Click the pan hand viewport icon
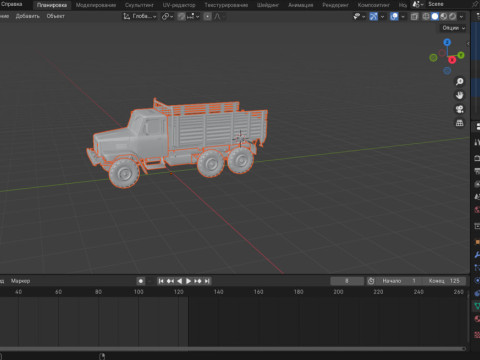This screenshot has width=480, height=360. tap(460, 95)
